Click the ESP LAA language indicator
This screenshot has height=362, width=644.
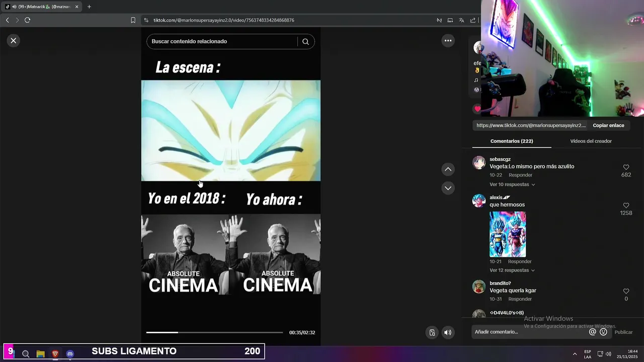tap(588, 354)
